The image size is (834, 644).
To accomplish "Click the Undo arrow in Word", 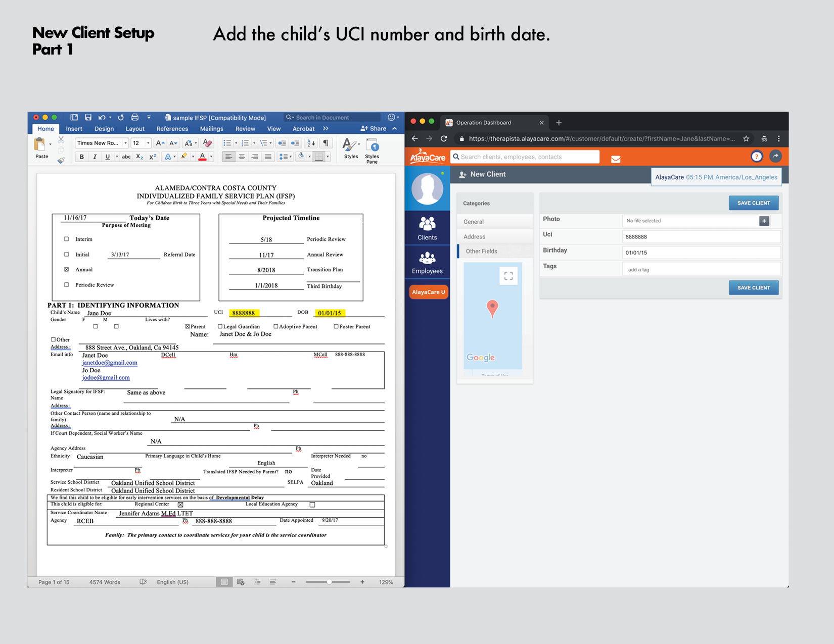I will [x=102, y=117].
